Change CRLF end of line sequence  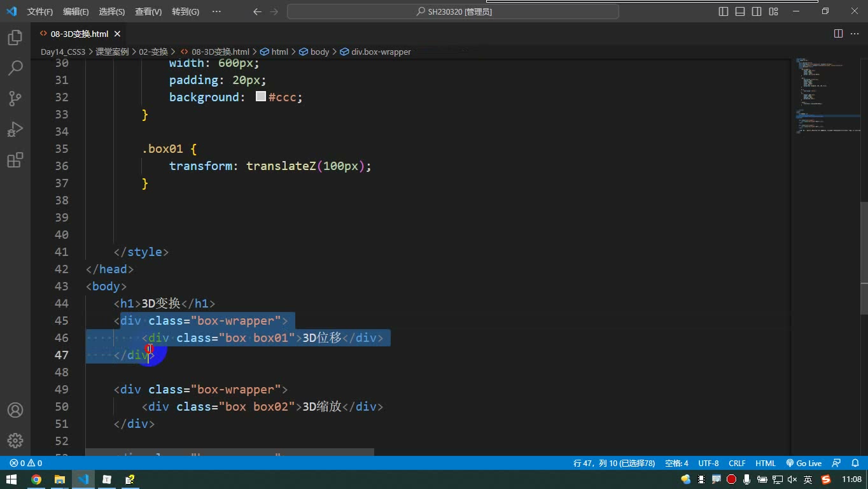pyautogui.click(x=737, y=463)
